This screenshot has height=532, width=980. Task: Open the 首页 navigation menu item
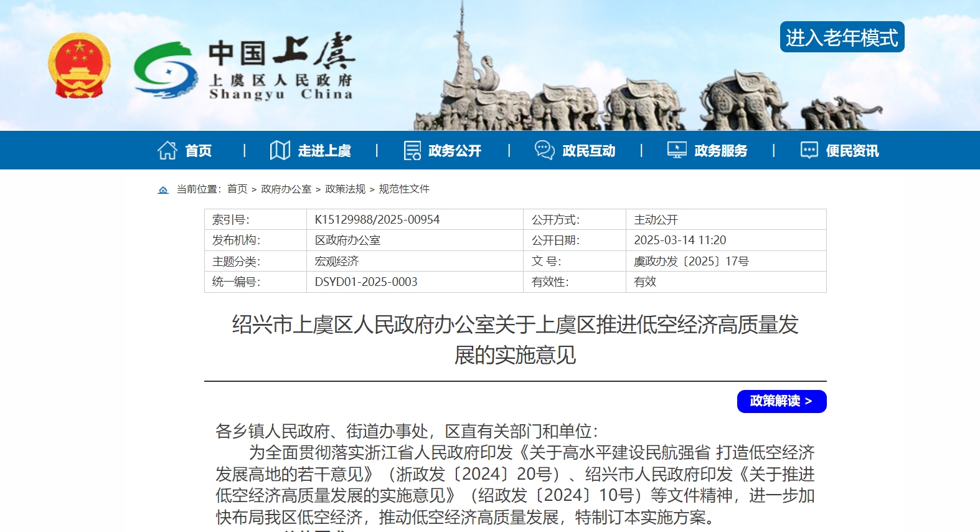[198, 151]
